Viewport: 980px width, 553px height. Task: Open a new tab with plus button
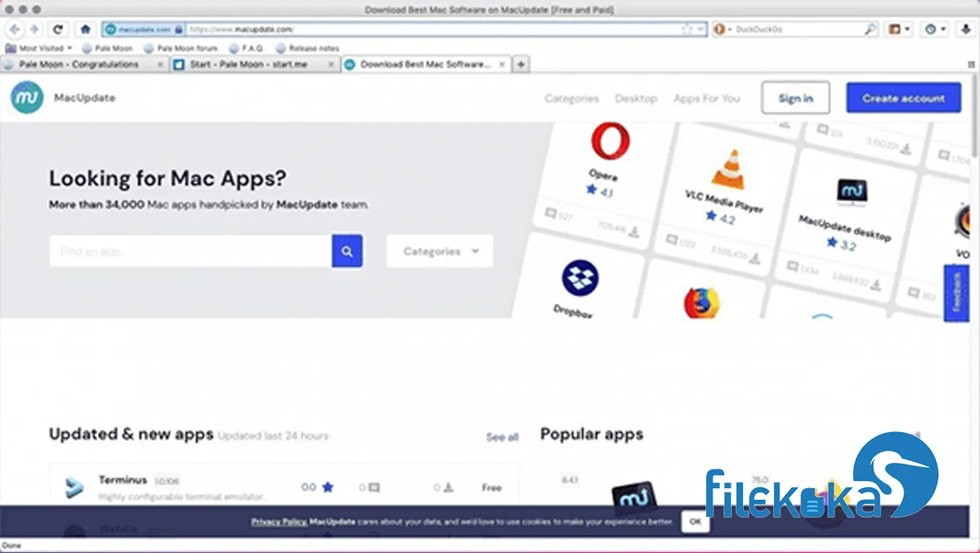click(520, 64)
